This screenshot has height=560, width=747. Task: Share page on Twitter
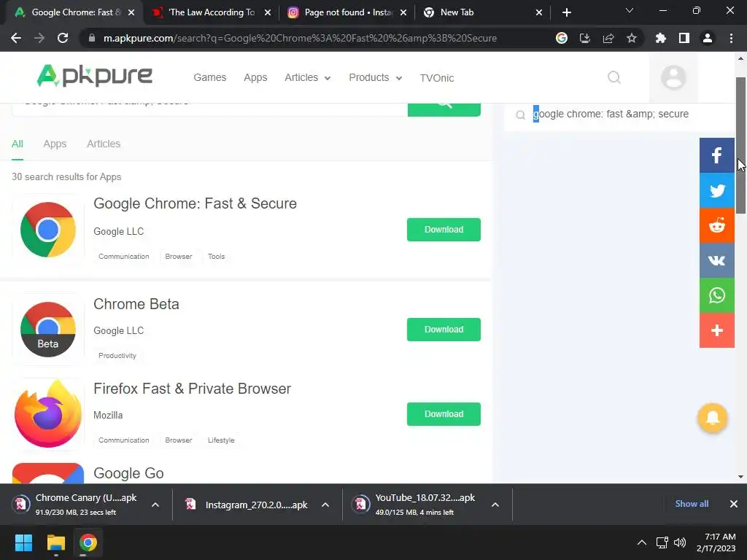pos(716,190)
